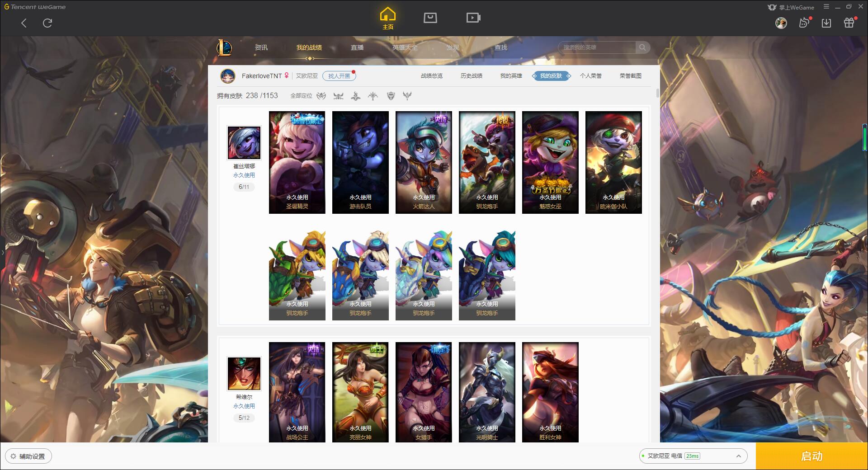868x470 pixels.
Task: Open the 圣诞精灵 skin card
Action: point(297,162)
